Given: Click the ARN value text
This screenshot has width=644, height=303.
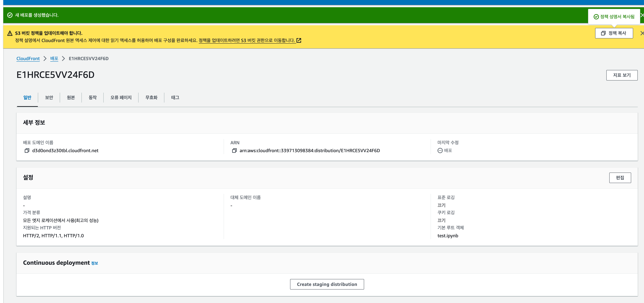Looking at the screenshot, I should point(310,151).
